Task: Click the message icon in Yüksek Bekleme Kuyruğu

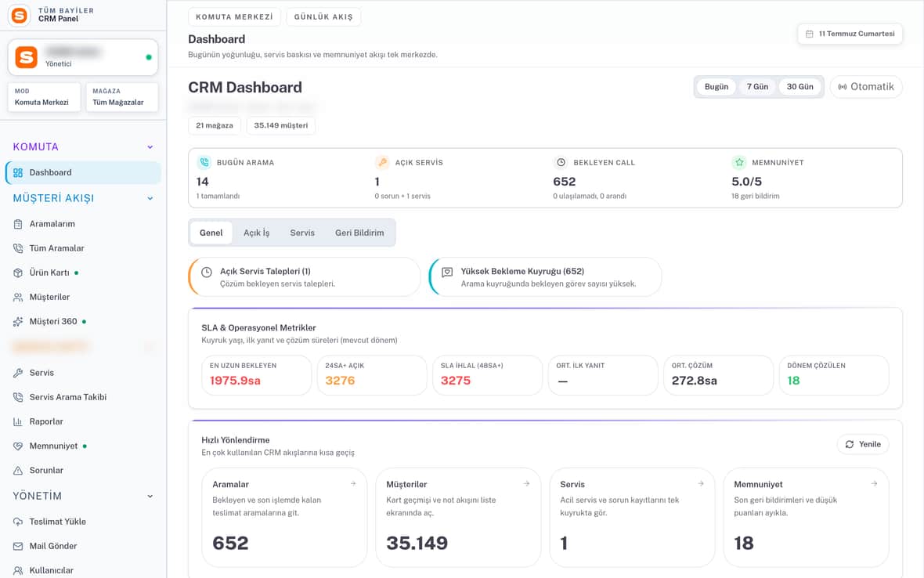Action: click(x=447, y=273)
